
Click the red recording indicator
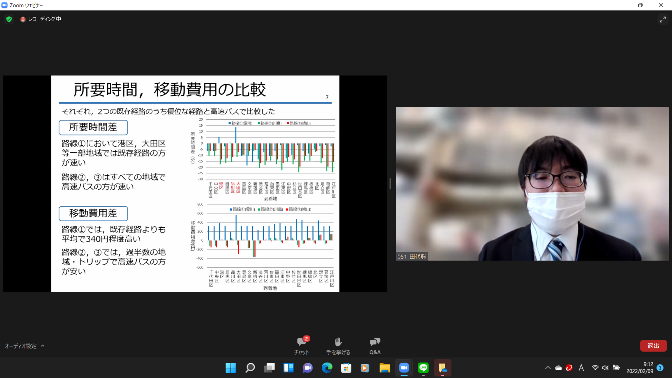(23, 19)
